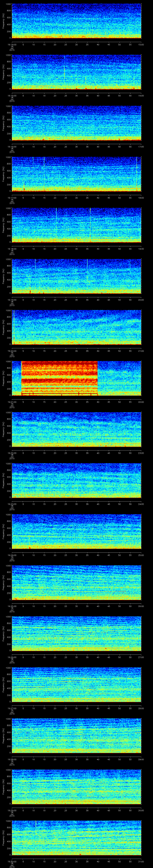Click the 19:17:00 start time label
This screenshot has width=153, height=868.
pos(12,197)
